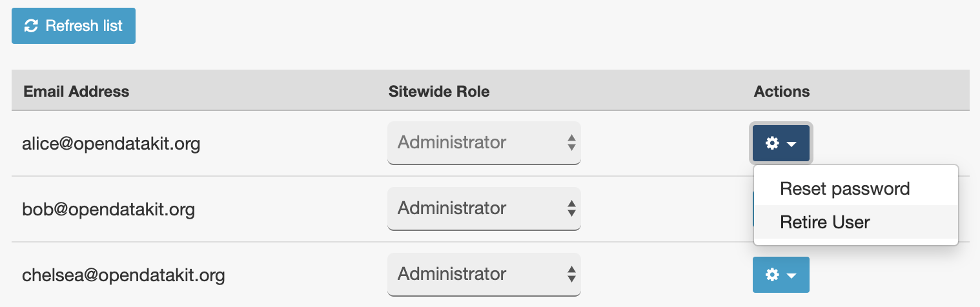Click the gear icon in chelsea's Actions button

point(772,275)
